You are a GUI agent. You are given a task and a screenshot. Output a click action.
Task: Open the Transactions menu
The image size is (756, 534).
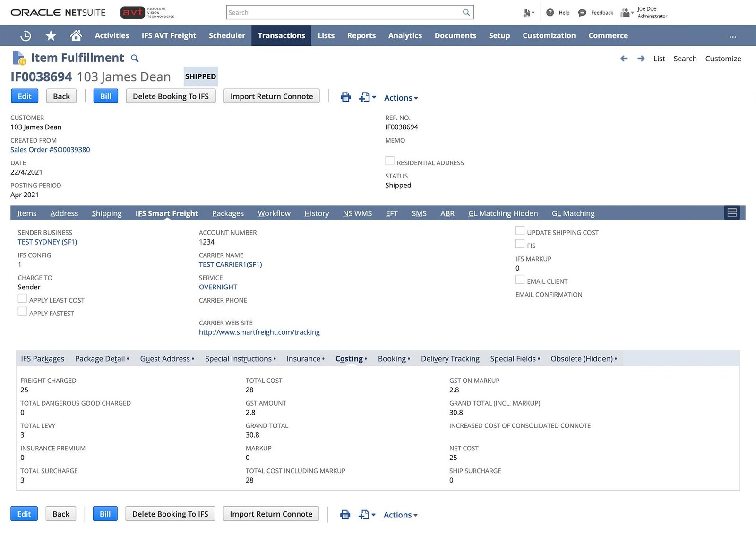[281, 35]
